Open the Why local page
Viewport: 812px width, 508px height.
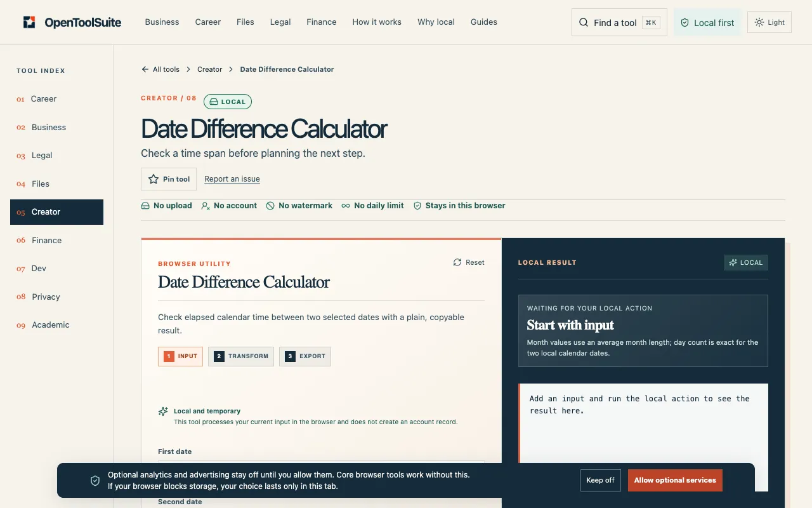point(436,22)
